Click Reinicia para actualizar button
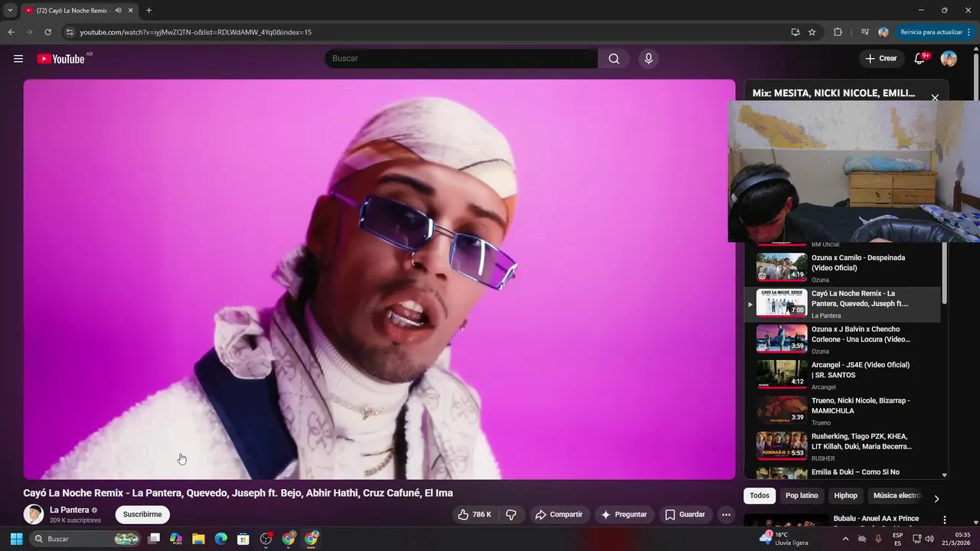This screenshot has width=980, height=551. pyautogui.click(x=936, y=32)
